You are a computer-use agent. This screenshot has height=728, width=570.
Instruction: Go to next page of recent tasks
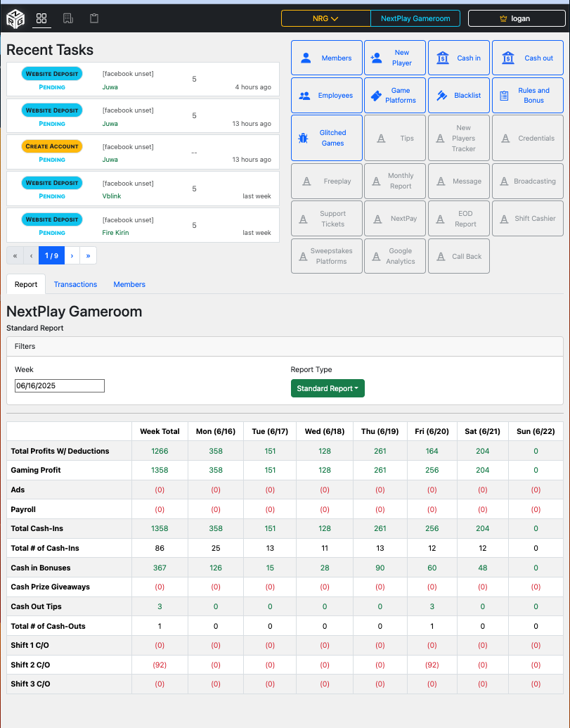click(72, 255)
